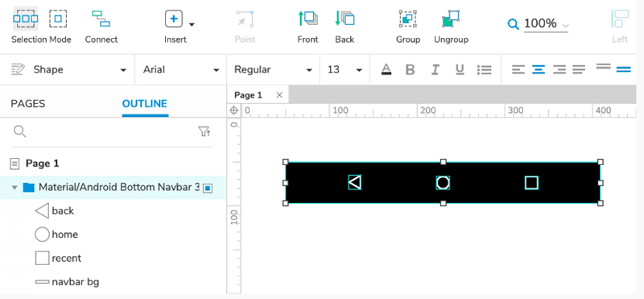The width and height of the screenshot is (644, 299).
Task: Select the contained Selection Mode icon
Action: click(58, 19)
